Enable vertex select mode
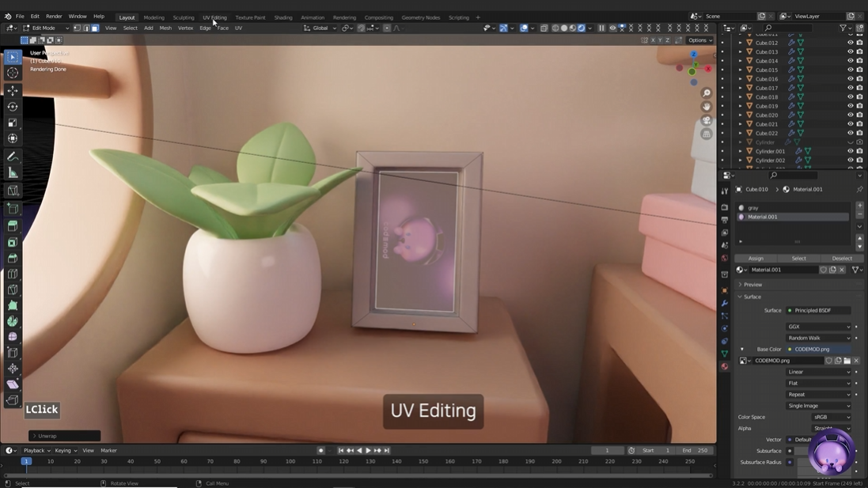The image size is (868, 488). click(78, 28)
